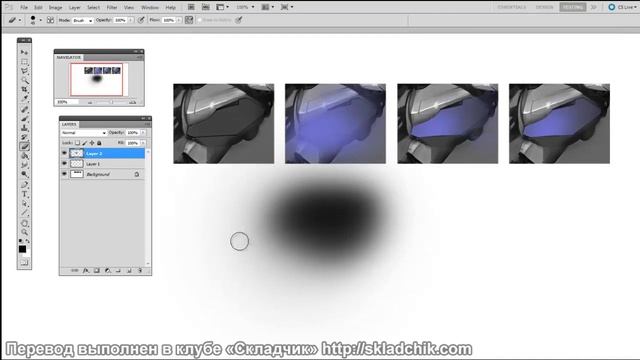The height and width of the screenshot is (360, 640).
Task: Toggle Quick Mask mode in toolbox
Action: [x=24, y=262]
